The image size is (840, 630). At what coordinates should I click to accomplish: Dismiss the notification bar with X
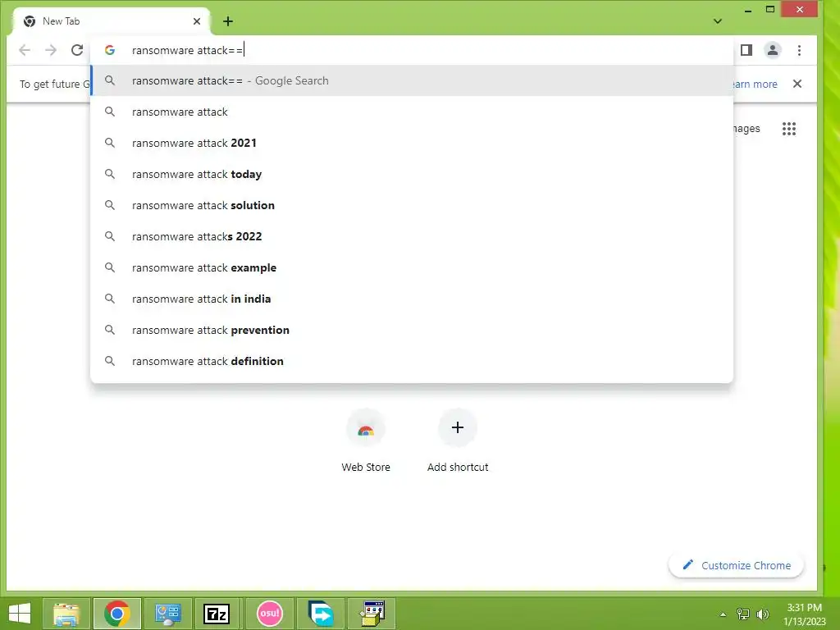(x=797, y=84)
